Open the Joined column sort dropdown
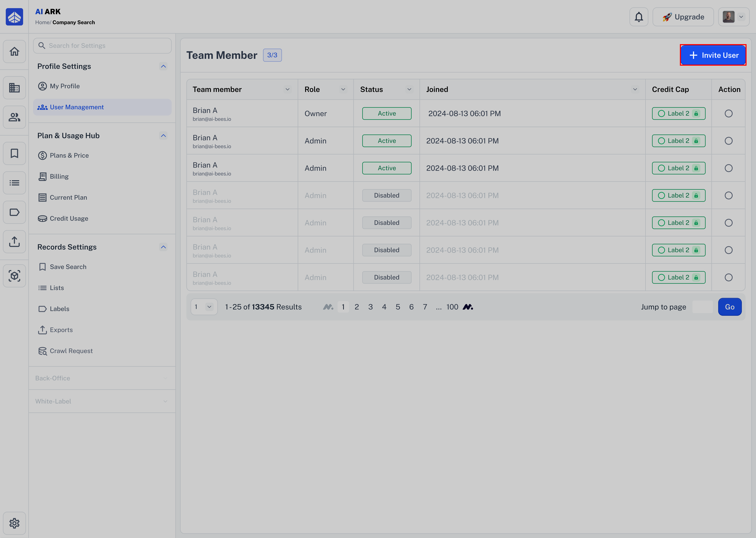Image resolution: width=756 pixels, height=538 pixels. 635,89
